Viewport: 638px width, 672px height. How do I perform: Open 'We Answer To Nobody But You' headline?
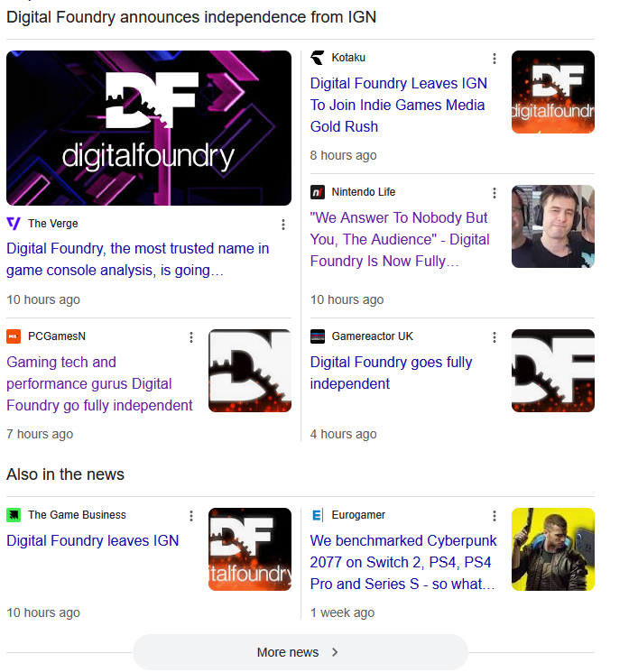tap(400, 239)
